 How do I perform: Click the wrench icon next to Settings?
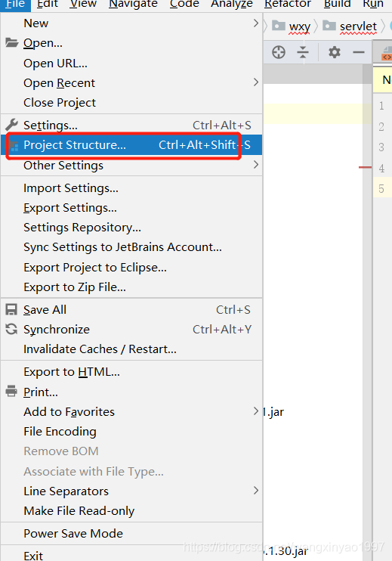click(x=12, y=125)
